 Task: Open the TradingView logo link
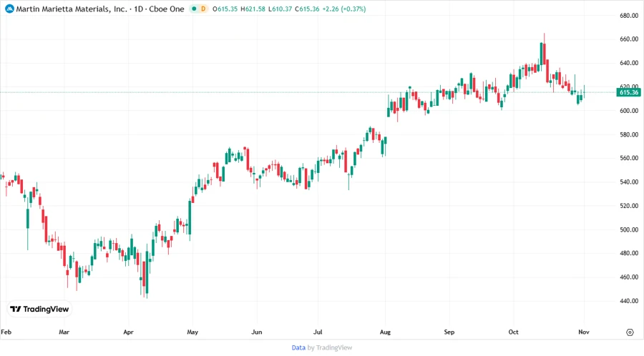39,310
